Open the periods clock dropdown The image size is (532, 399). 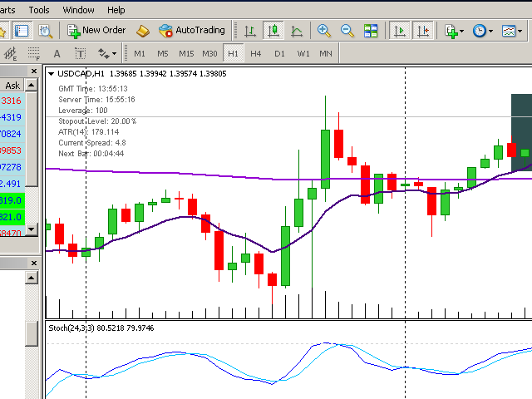coord(482,31)
